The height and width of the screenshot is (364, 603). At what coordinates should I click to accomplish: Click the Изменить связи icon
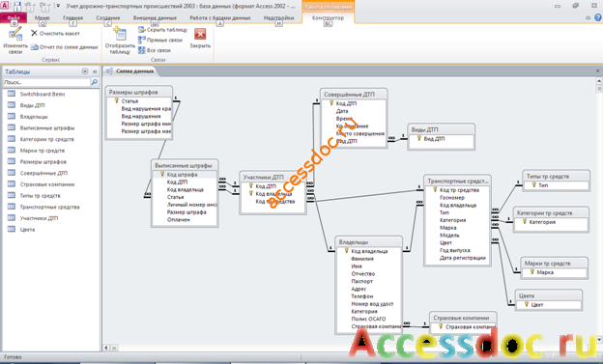point(15,34)
